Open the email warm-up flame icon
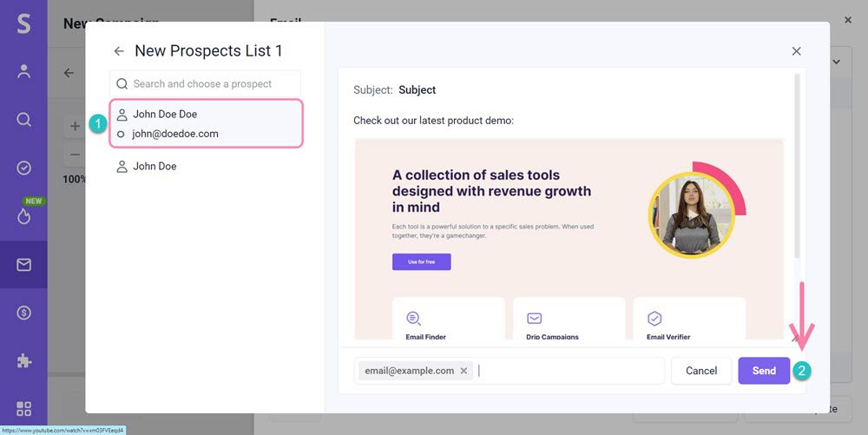The width and height of the screenshot is (868, 435). click(x=23, y=216)
